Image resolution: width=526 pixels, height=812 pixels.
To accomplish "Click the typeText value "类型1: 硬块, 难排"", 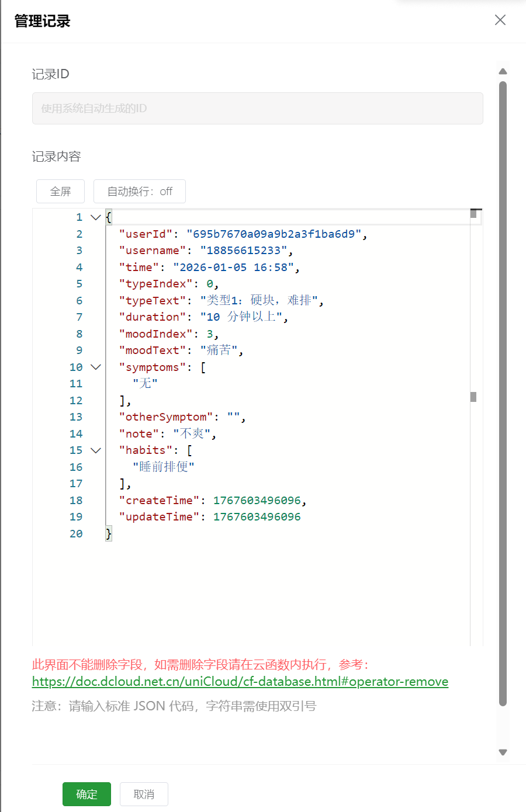I will 259,300.
